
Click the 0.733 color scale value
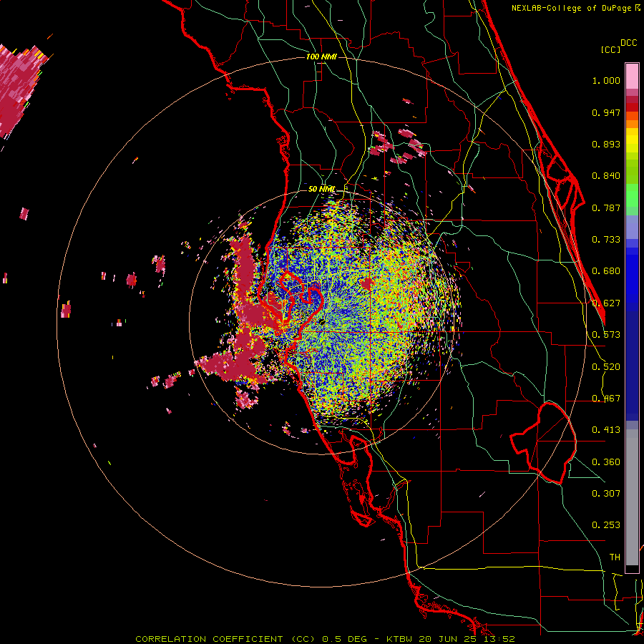pyautogui.click(x=606, y=240)
